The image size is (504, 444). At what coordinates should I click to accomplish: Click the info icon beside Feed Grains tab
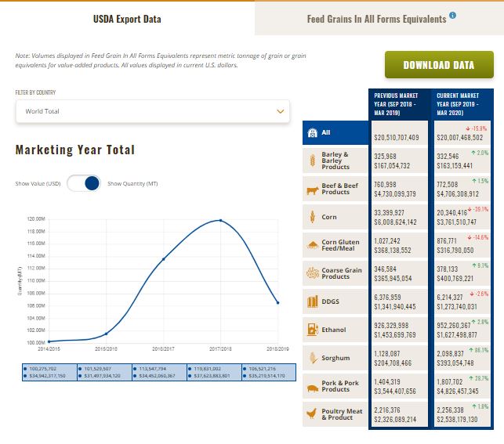[452, 15]
